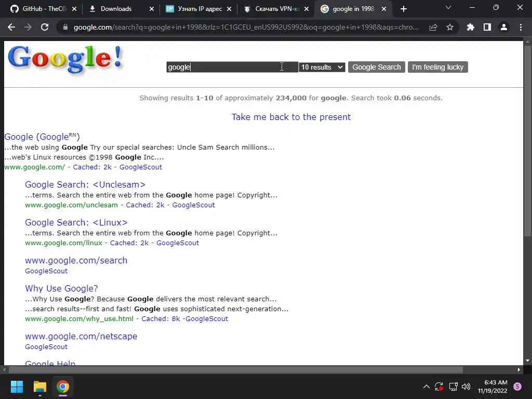The height and width of the screenshot is (399, 532).
Task: Click the scroll down arrow
Action: tap(527, 361)
